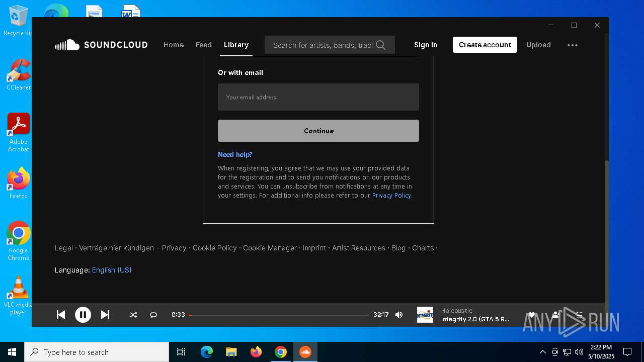This screenshot has width=644, height=362.
Task: Toggle repeat mode
Action: pyautogui.click(x=153, y=315)
